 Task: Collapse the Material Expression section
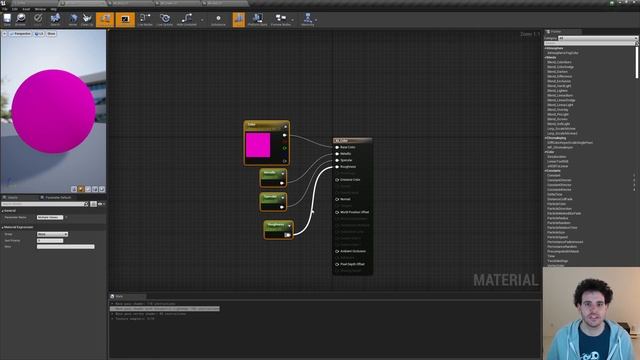(x=2, y=227)
